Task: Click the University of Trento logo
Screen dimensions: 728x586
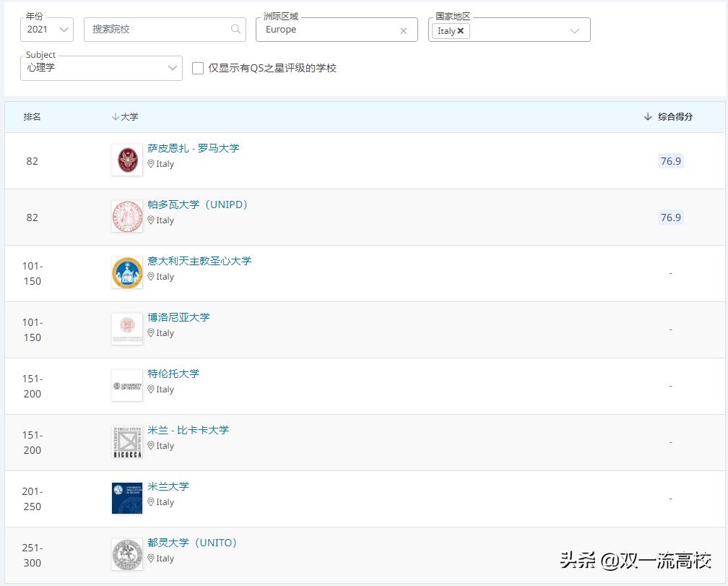Action: pos(127,385)
